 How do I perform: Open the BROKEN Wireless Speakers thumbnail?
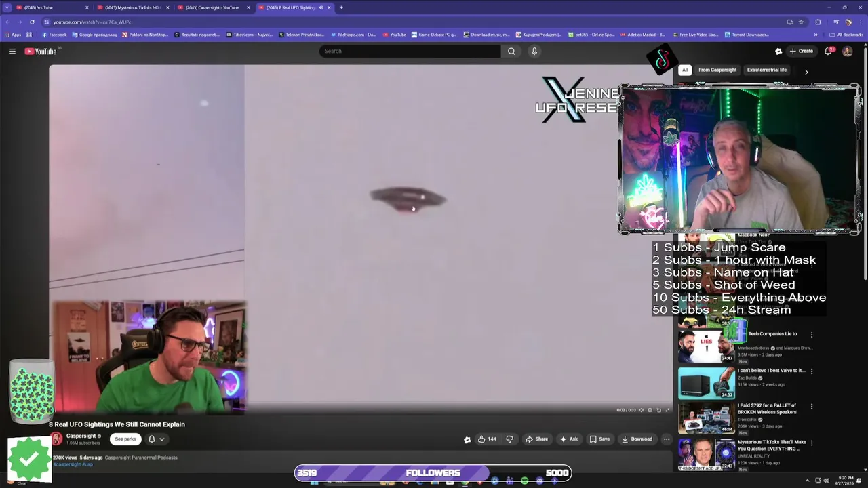(706, 418)
